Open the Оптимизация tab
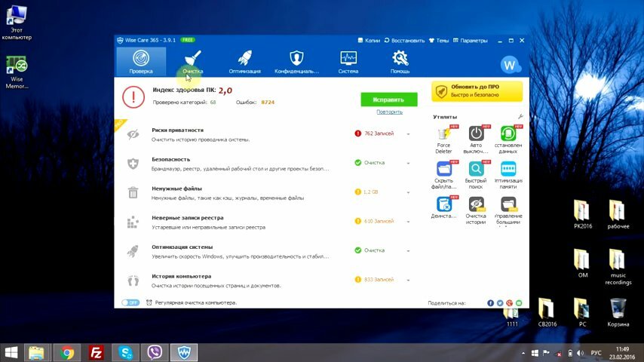Viewport: 644px width, 362px height. 245,62
